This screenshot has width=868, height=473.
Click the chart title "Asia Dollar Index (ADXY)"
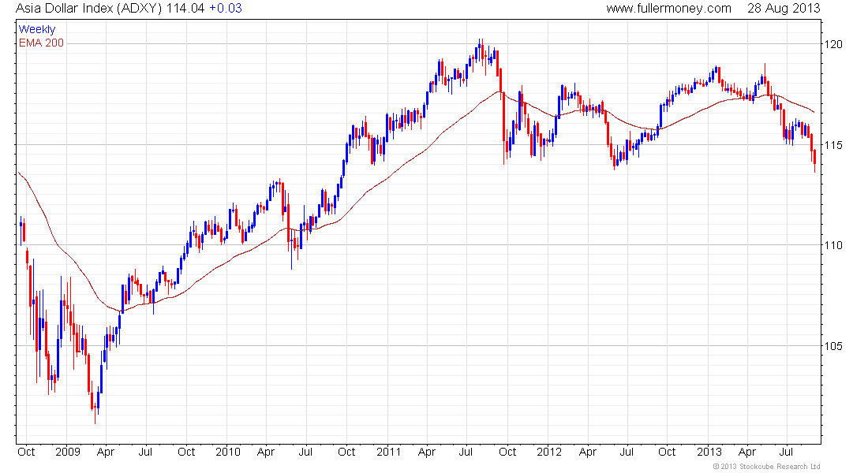coord(88,9)
